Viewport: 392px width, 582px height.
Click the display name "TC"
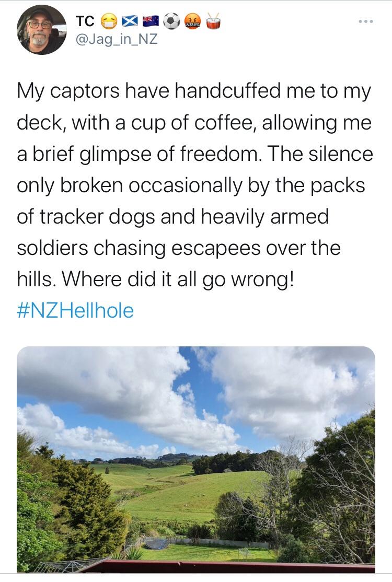[x=86, y=21]
